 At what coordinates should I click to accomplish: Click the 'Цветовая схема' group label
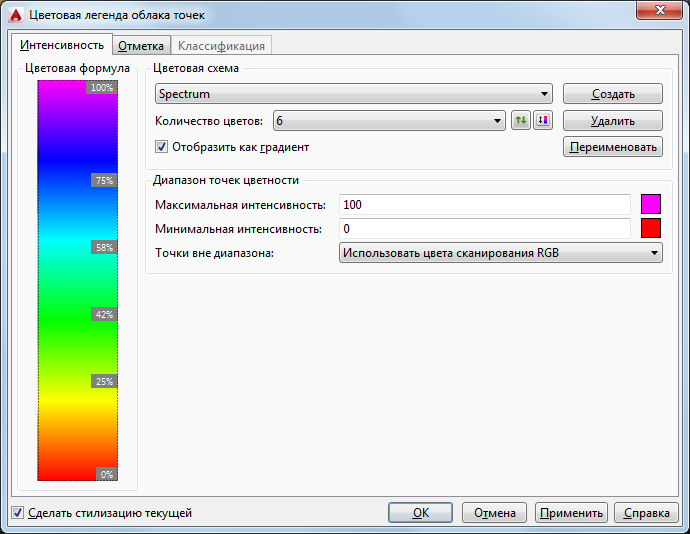(x=196, y=68)
